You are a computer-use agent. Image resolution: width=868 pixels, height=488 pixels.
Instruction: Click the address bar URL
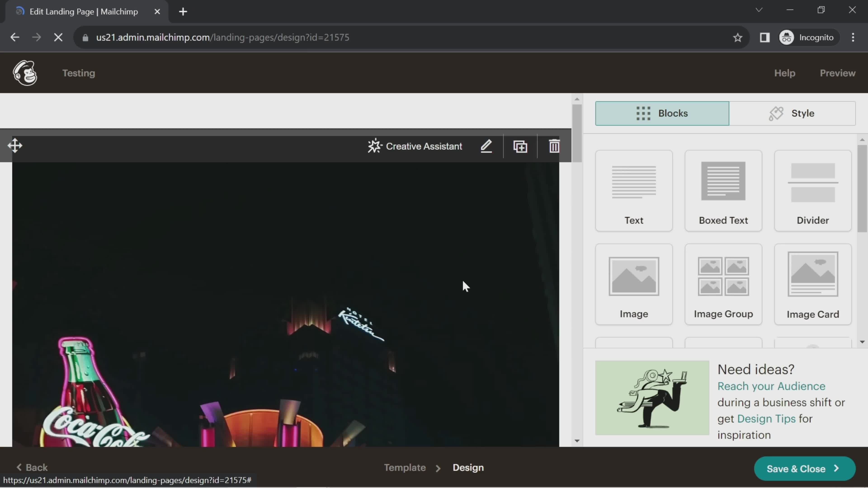click(x=222, y=37)
